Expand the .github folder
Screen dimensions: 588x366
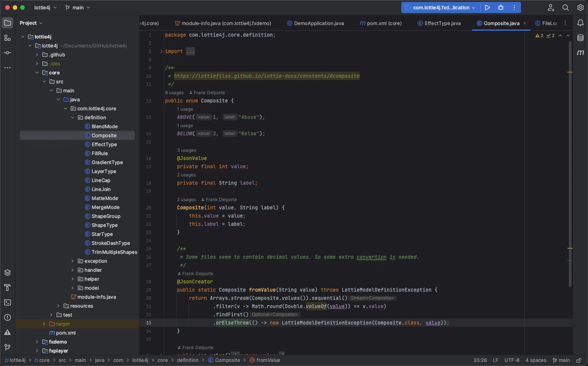pos(37,55)
